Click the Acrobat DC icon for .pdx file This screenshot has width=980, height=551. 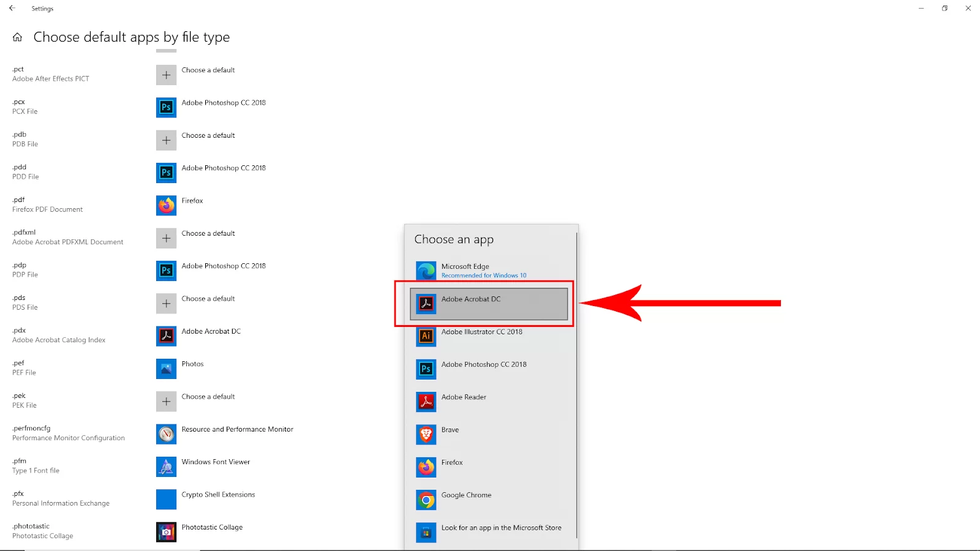[x=166, y=336]
